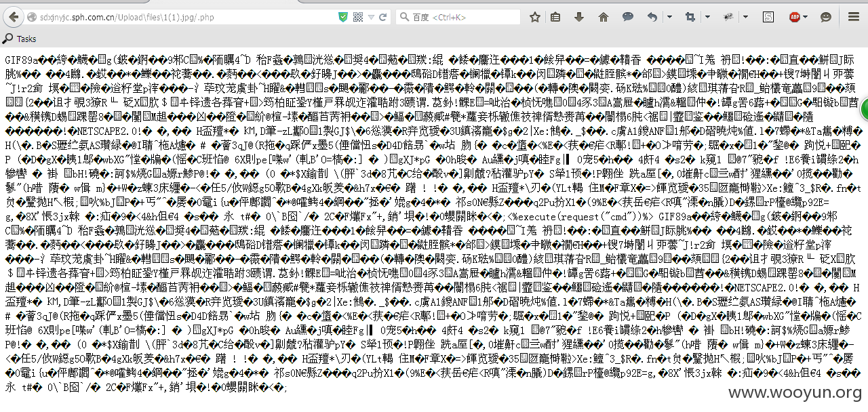Viewport: 868px width, 412px height.
Task: Expand dropdown next to undo arrow
Action: pyautogui.click(x=669, y=17)
